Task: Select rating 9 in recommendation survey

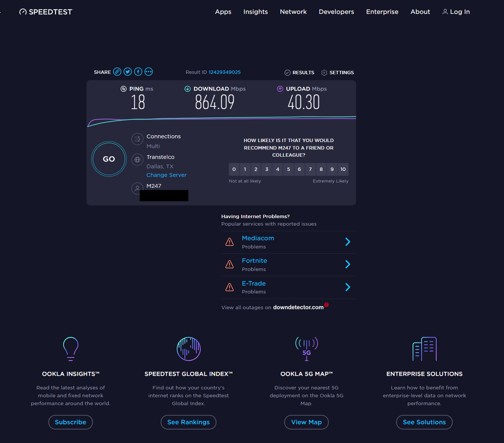Action: (332, 169)
